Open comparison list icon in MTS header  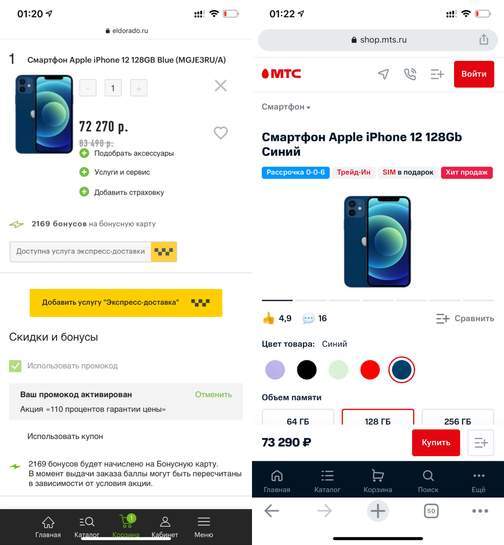pos(437,74)
